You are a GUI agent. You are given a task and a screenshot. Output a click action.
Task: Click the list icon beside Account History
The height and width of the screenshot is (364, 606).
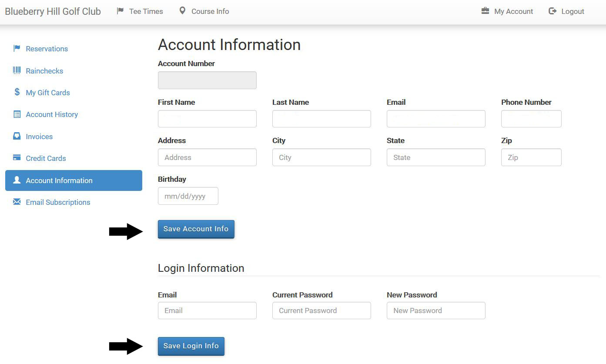(17, 114)
